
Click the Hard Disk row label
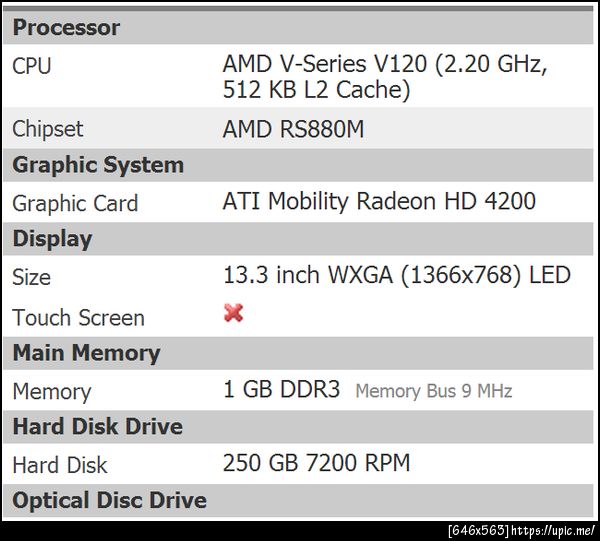(60, 465)
